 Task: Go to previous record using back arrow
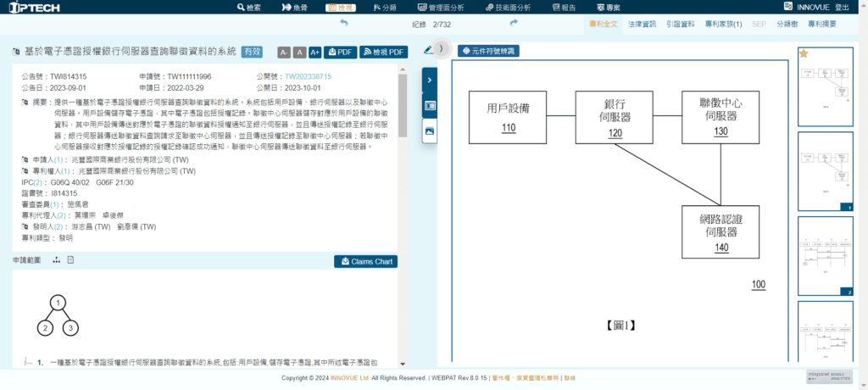coord(343,23)
